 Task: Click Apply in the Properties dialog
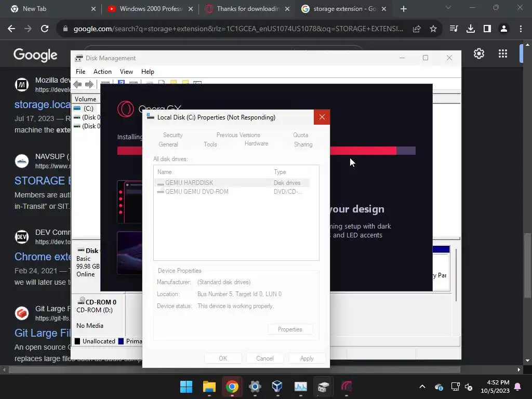click(307, 358)
